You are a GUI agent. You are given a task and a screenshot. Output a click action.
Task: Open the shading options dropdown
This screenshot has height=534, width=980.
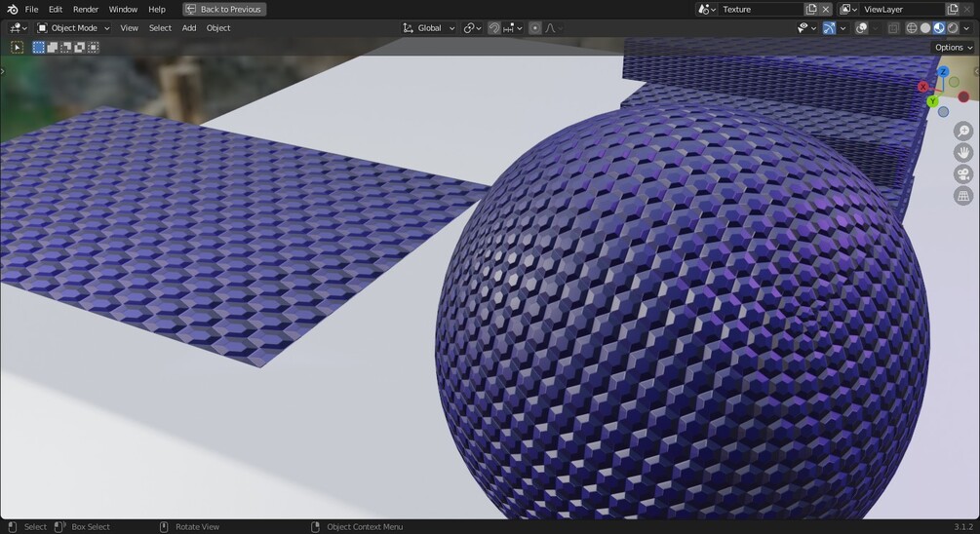(966, 28)
